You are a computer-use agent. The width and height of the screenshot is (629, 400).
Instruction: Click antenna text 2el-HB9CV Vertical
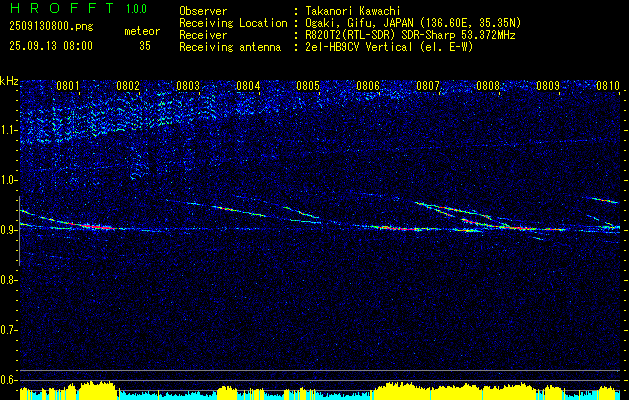[358, 47]
